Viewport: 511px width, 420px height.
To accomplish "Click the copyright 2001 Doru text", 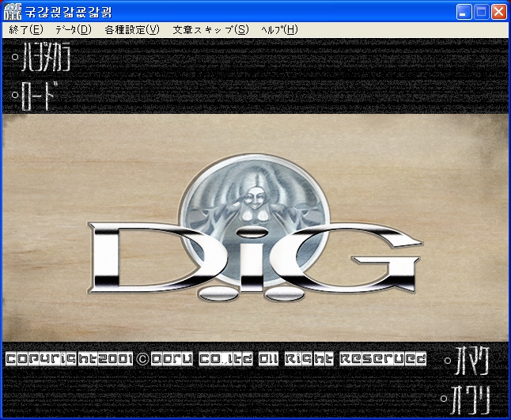I will click(216, 359).
